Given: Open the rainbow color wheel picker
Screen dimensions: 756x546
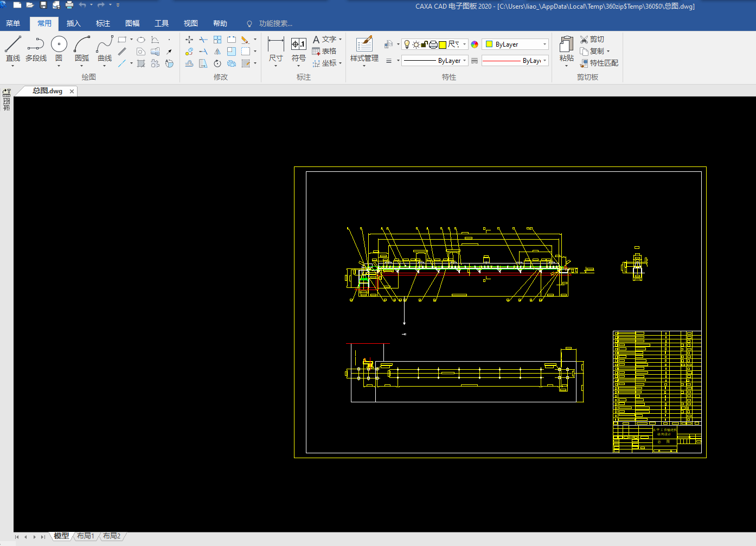Looking at the screenshot, I should tap(475, 44).
